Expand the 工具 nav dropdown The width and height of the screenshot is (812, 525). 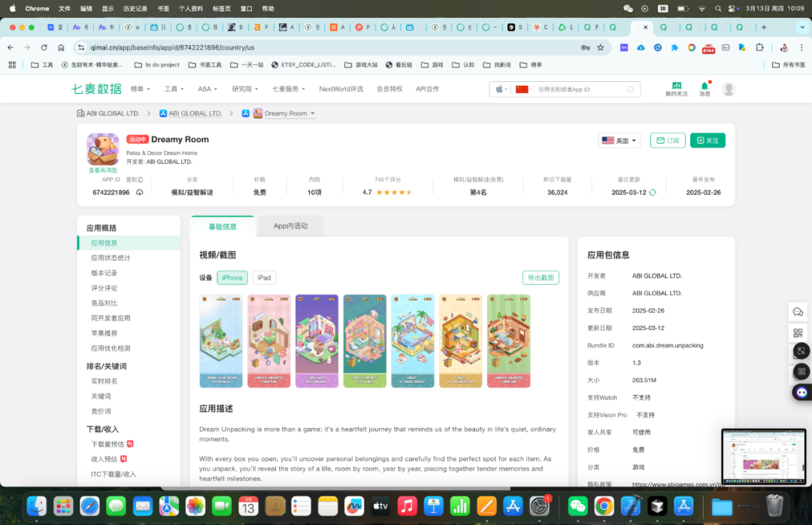pos(174,90)
